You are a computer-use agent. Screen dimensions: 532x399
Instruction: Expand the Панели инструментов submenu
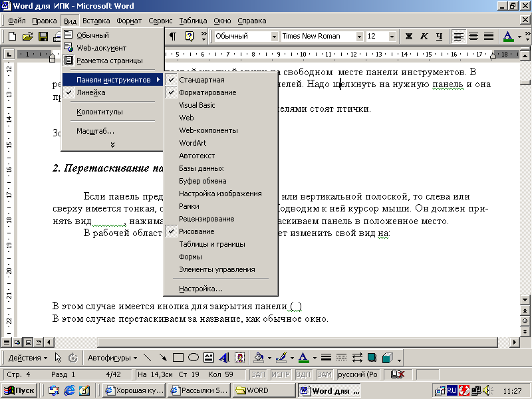pyautogui.click(x=112, y=80)
